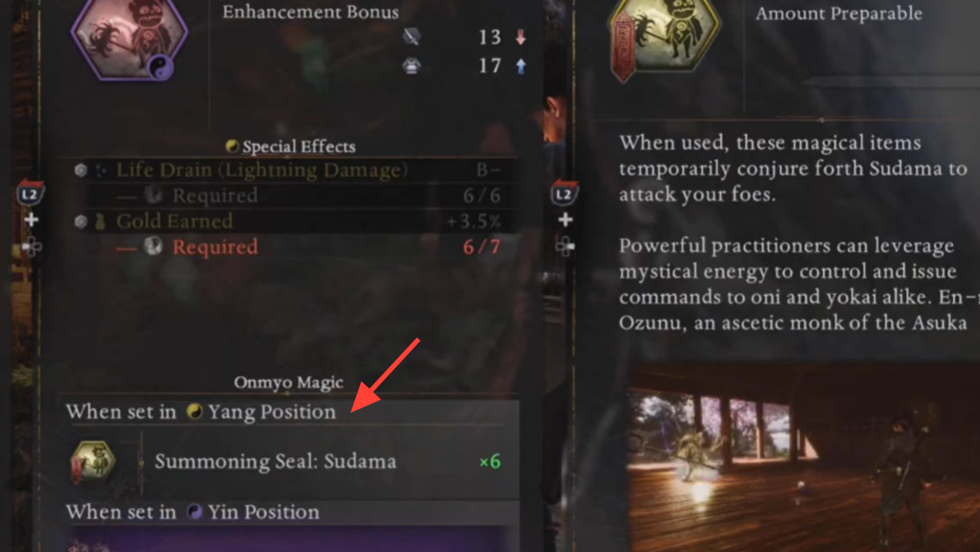Click the red down arrow next to 13
The image size is (980, 552).
pos(521,37)
